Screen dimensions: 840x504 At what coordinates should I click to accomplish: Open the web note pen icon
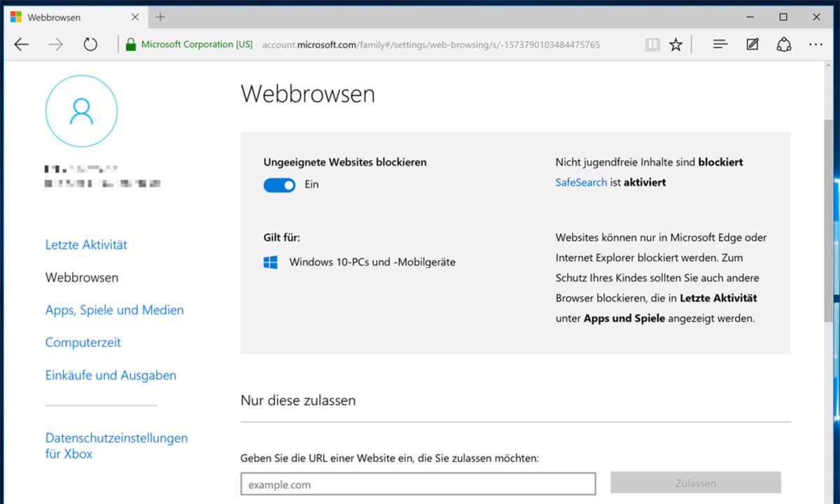coord(752,45)
